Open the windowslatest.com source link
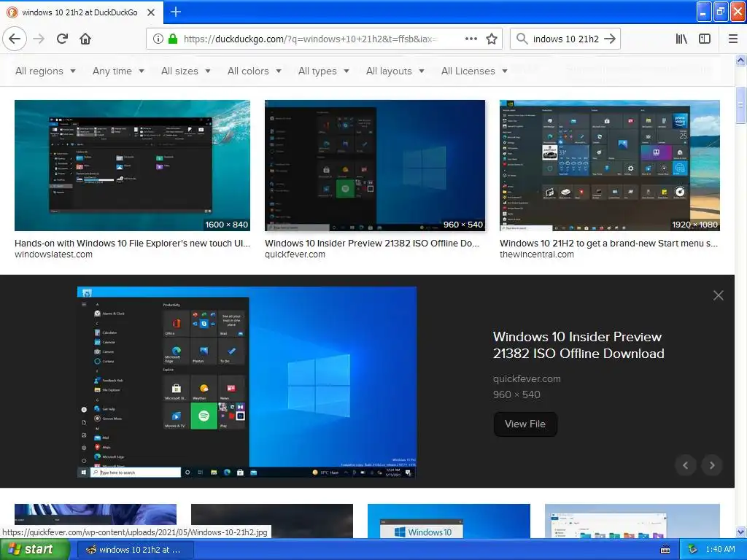 tap(53, 254)
